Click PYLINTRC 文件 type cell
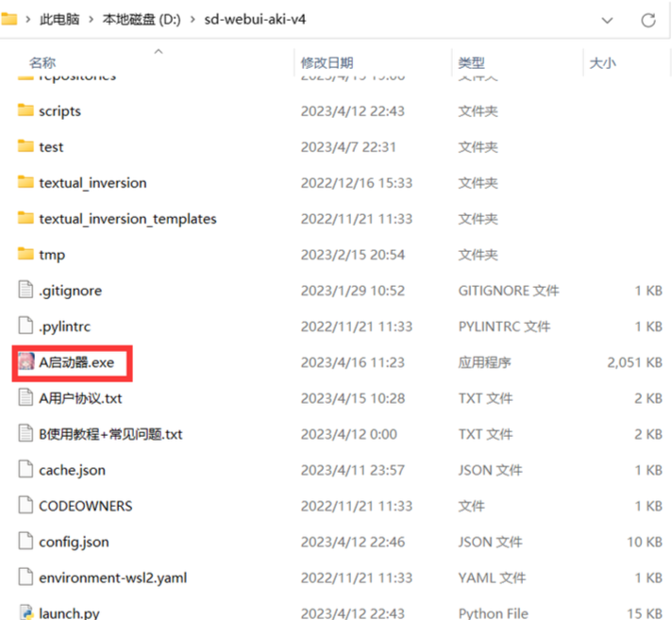 click(504, 327)
